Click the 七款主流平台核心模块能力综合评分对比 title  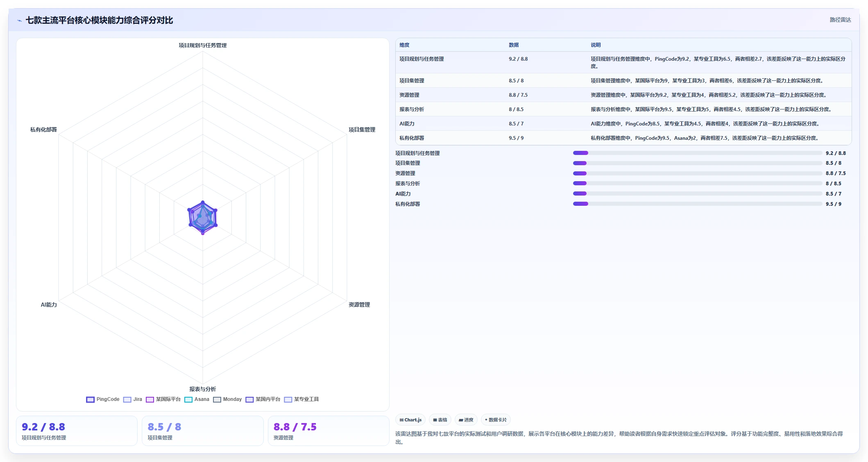pyautogui.click(x=99, y=20)
